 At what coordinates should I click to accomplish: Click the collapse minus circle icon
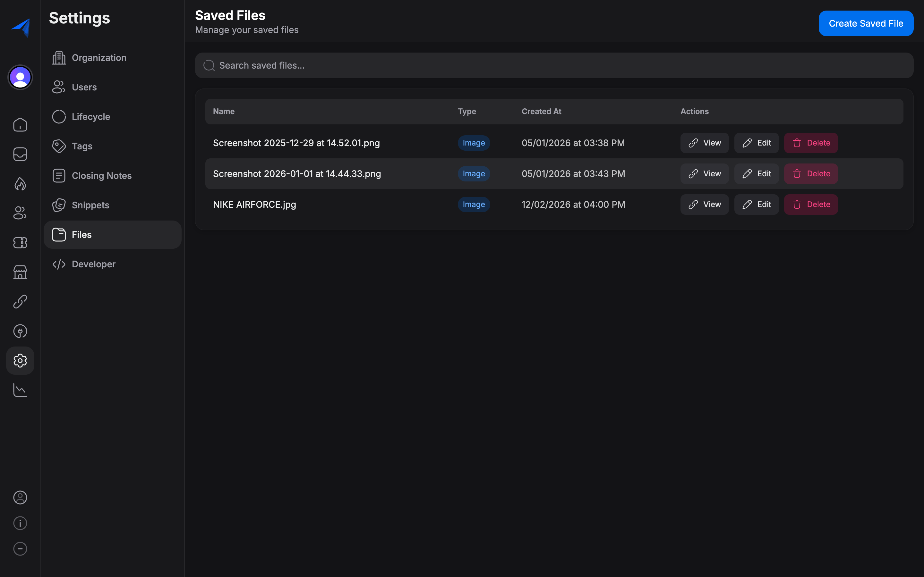click(x=20, y=549)
